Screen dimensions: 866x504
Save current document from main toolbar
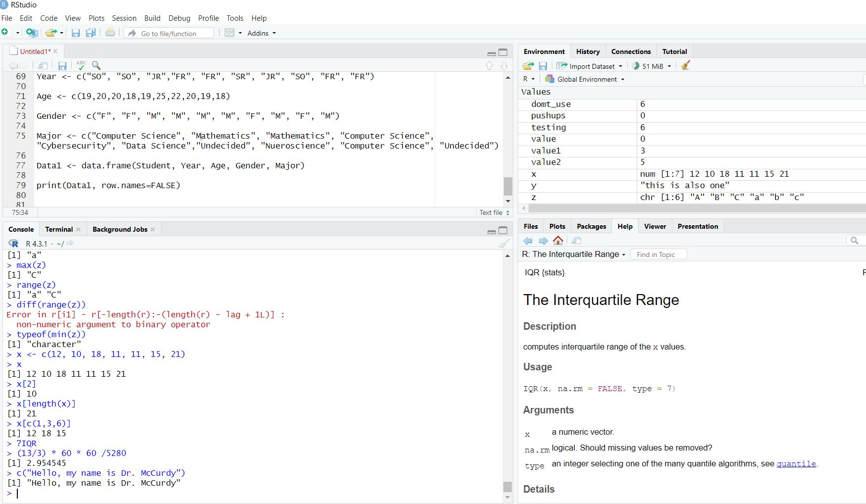76,33
